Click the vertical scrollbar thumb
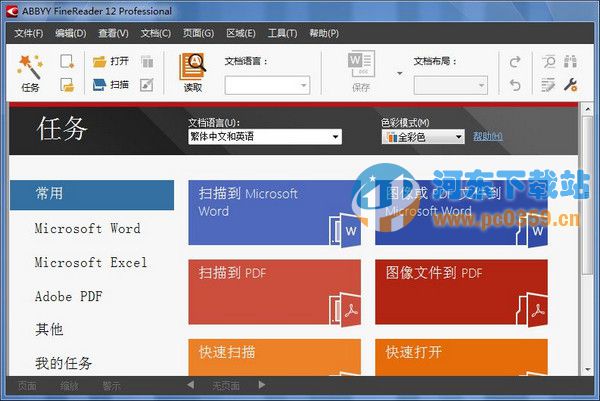The width and height of the screenshot is (600, 401). (x=588, y=195)
